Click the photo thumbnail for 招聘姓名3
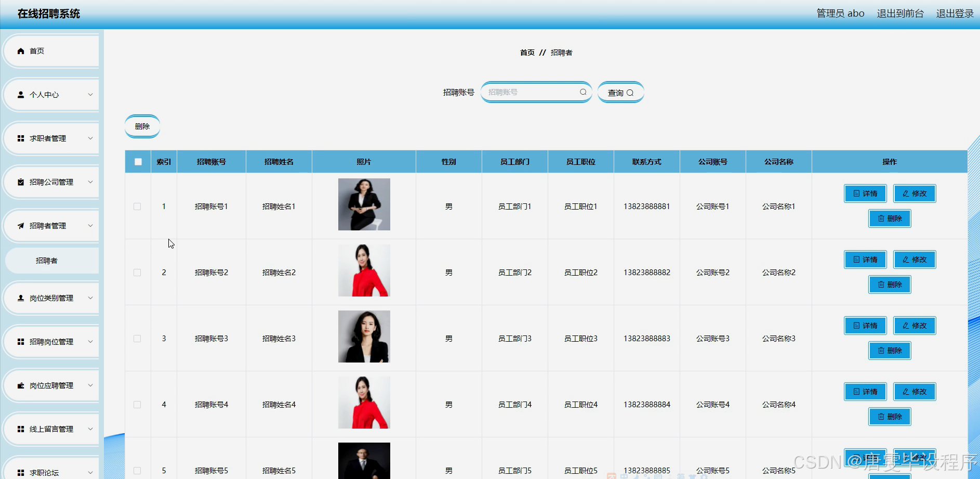This screenshot has height=479, width=980. tap(364, 336)
